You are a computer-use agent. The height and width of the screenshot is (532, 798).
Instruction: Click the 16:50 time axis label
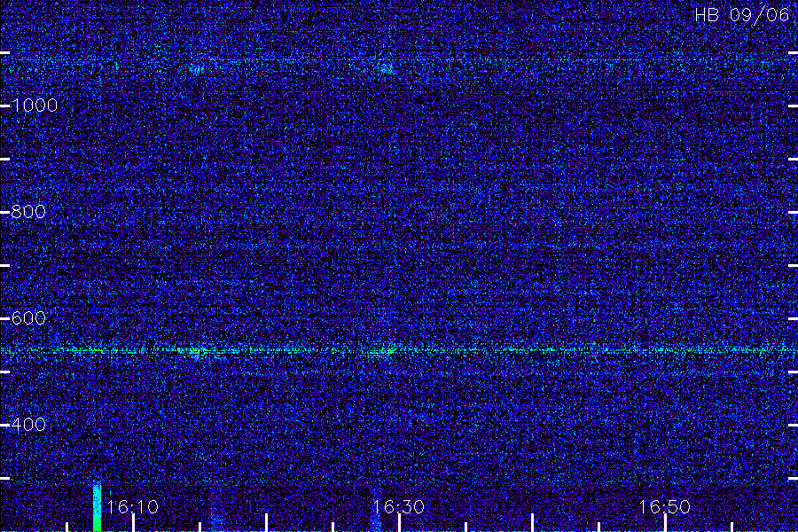click(664, 506)
